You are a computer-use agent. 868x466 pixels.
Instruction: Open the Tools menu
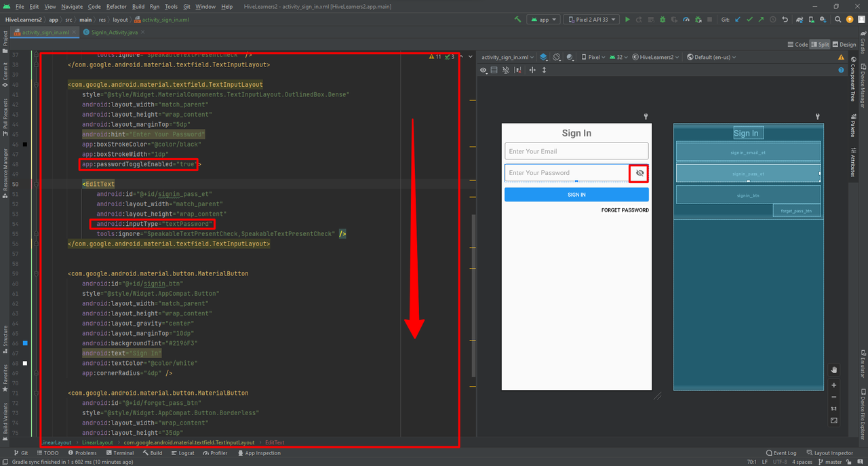[172, 6]
